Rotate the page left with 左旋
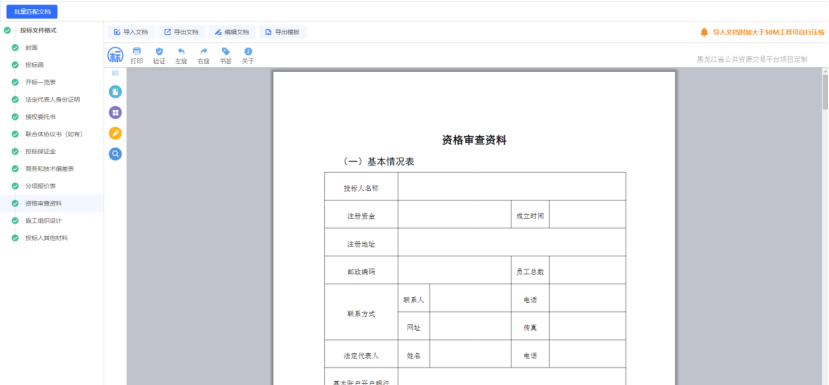This screenshot has width=829, height=385. 181,52
